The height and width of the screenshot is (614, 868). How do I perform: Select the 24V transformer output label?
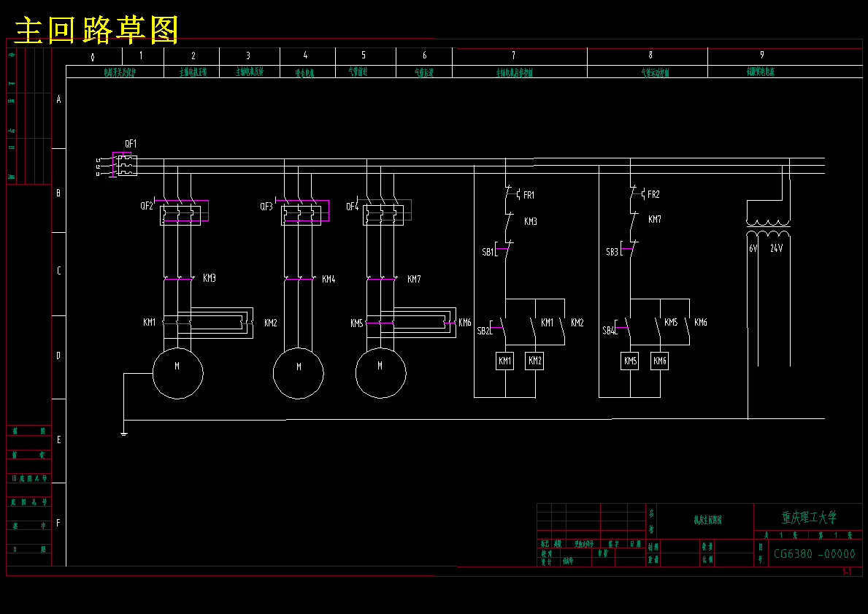tap(777, 248)
